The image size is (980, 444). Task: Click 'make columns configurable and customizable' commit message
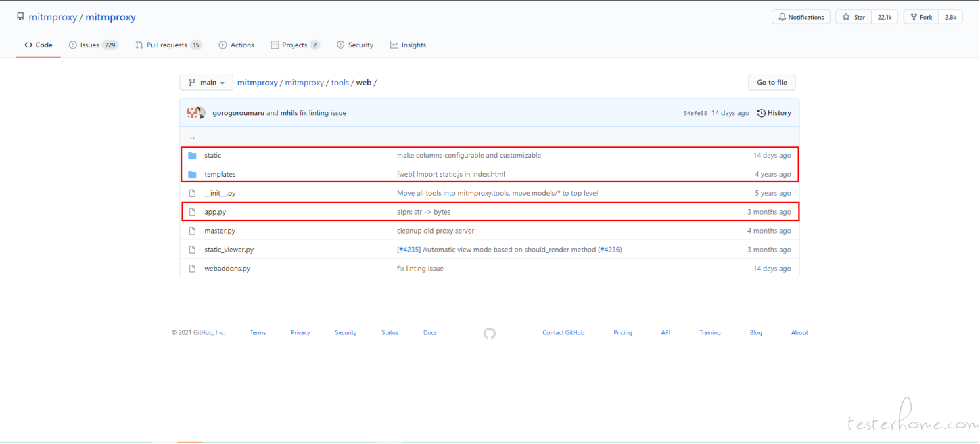pos(469,156)
